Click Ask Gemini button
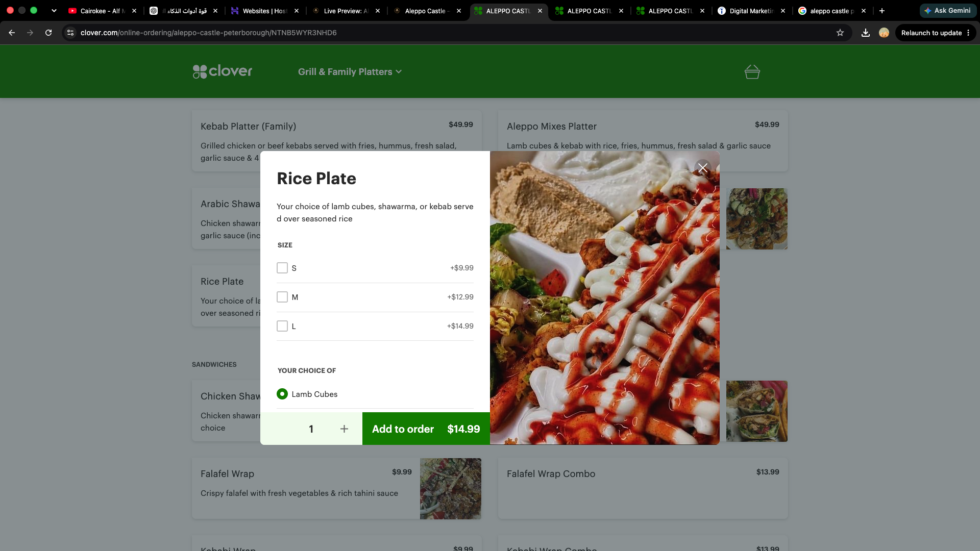The height and width of the screenshot is (551, 980). pos(948,11)
